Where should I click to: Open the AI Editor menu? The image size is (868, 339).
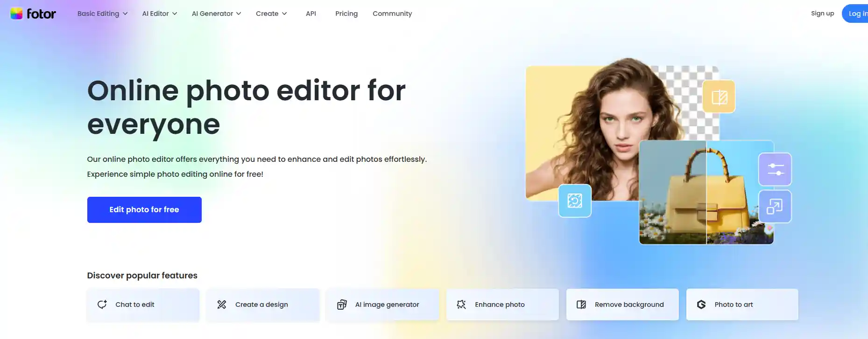160,14
